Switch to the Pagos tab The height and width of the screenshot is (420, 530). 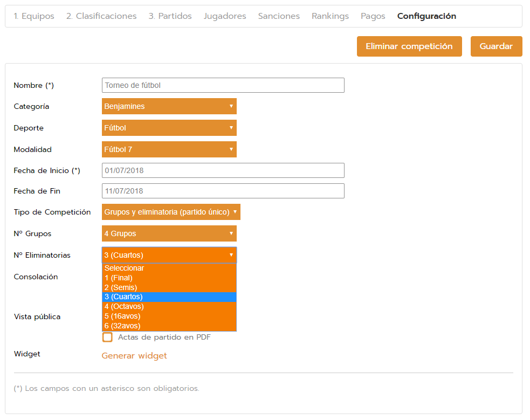tap(373, 16)
